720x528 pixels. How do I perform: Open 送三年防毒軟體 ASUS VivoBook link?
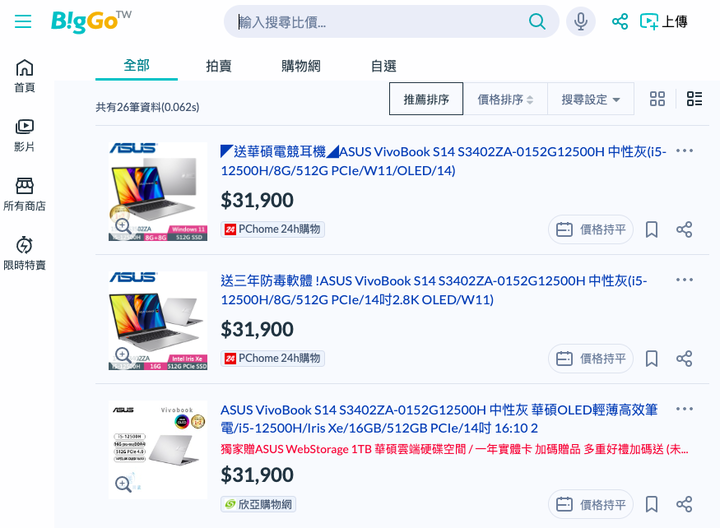click(x=434, y=290)
